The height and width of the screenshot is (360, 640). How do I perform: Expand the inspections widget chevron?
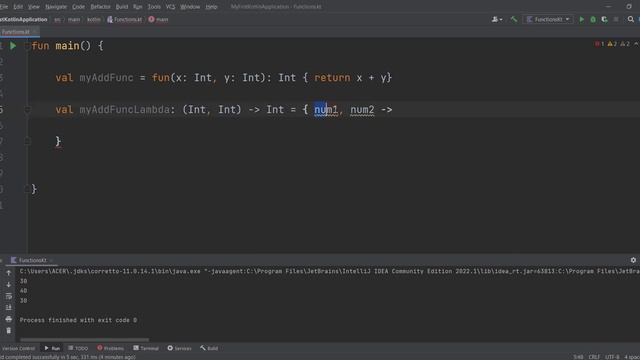point(636,44)
